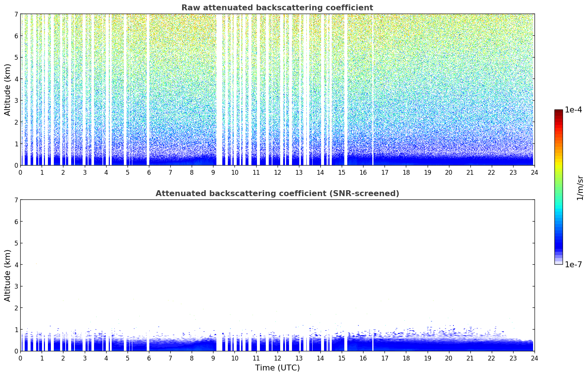The width and height of the screenshot is (588, 376).
Task: Click the 'Altitude (km)' label of the SNR-screened plot
Action: 8,275
